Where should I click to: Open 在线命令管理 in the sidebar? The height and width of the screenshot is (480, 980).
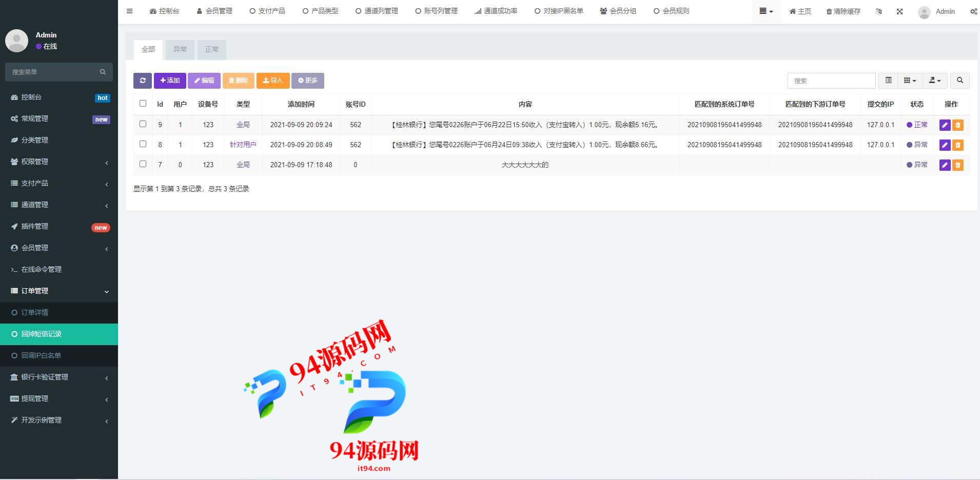coord(59,270)
